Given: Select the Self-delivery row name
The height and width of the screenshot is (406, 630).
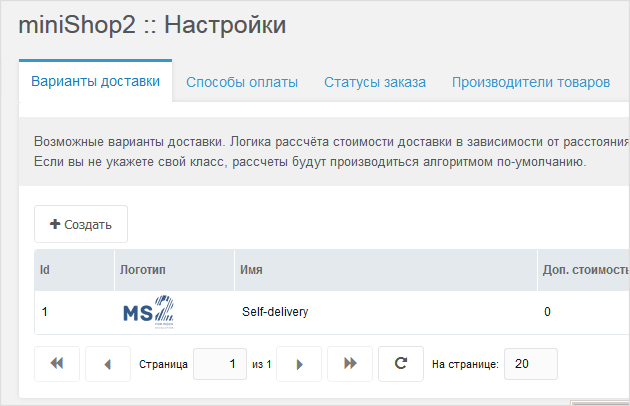Looking at the screenshot, I should click(275, 312).
